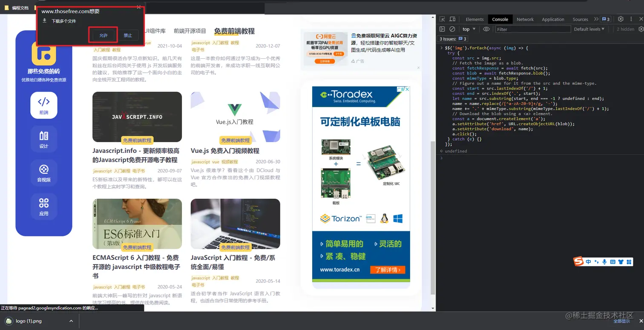This screenshot has width=644, height=330.
Task: Click the 前端 code icon in the sidebar
Action: 44,105
